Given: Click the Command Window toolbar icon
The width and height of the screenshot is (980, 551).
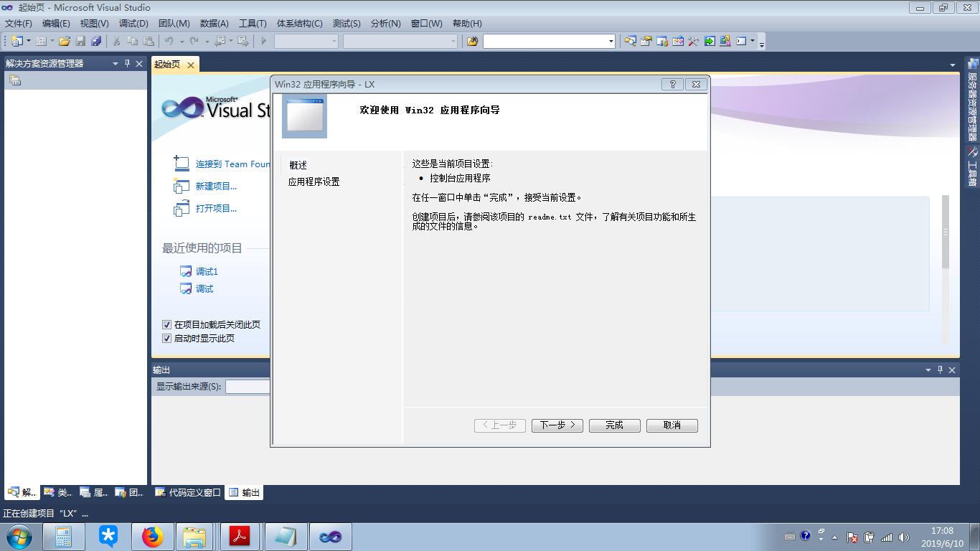Looking at the screenshot, I should tap(741, 41).
